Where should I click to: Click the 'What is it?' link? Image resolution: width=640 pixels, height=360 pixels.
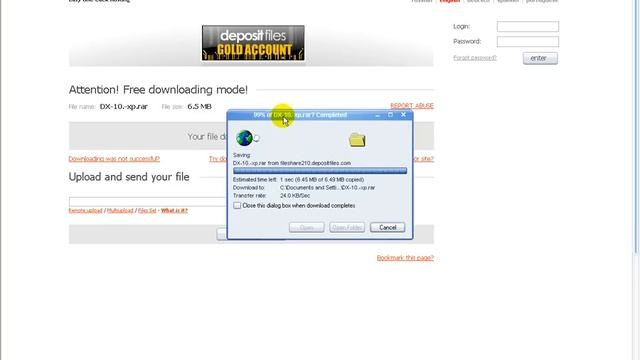[x=174, y=211]
